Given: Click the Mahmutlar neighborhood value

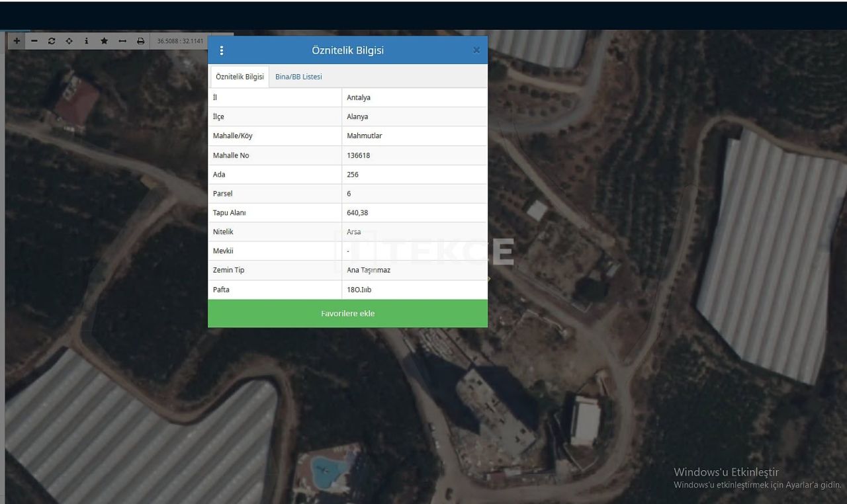Looking at the screenshot, I should (x=365, y=136).
